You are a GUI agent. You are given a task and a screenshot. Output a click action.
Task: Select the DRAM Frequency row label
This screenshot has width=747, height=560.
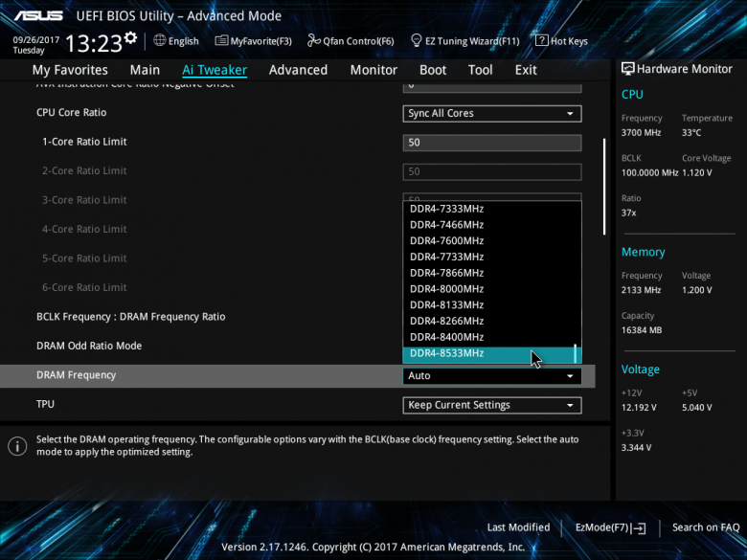(77, 375)
